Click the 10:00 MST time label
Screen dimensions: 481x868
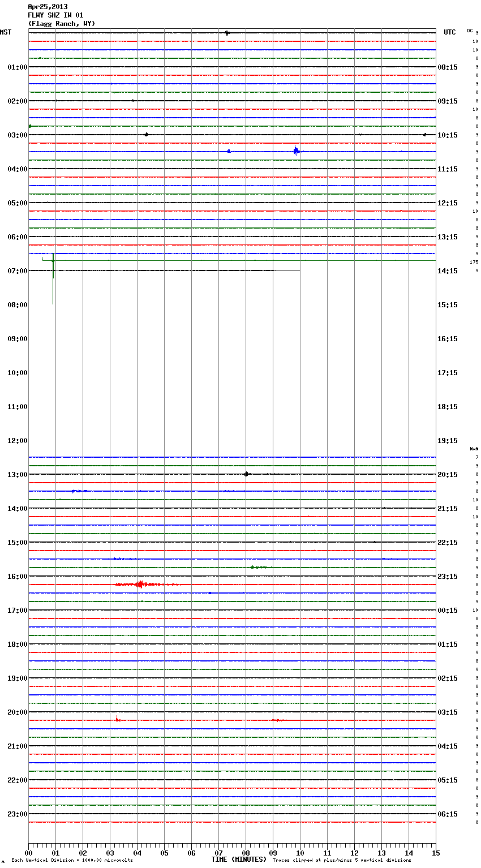(x=17, y=373)
